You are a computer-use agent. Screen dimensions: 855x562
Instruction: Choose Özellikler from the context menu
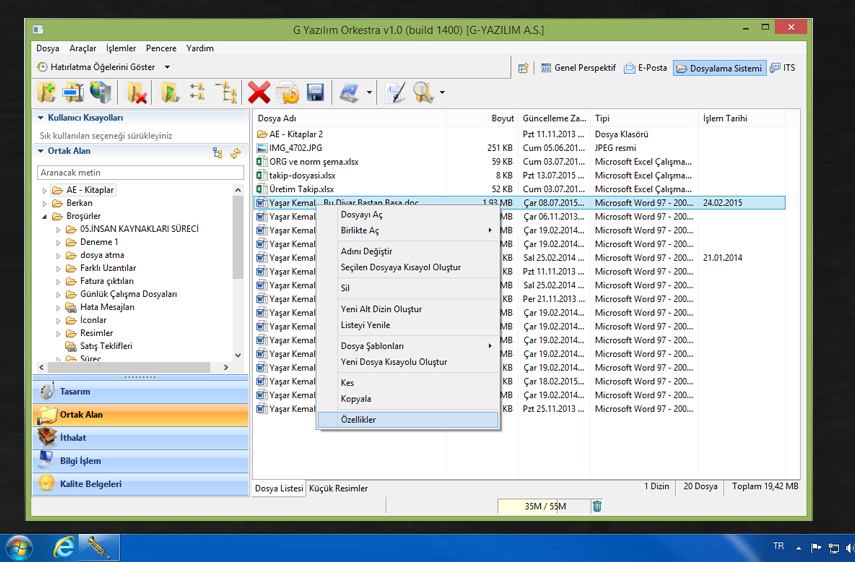tap(358, 420)
